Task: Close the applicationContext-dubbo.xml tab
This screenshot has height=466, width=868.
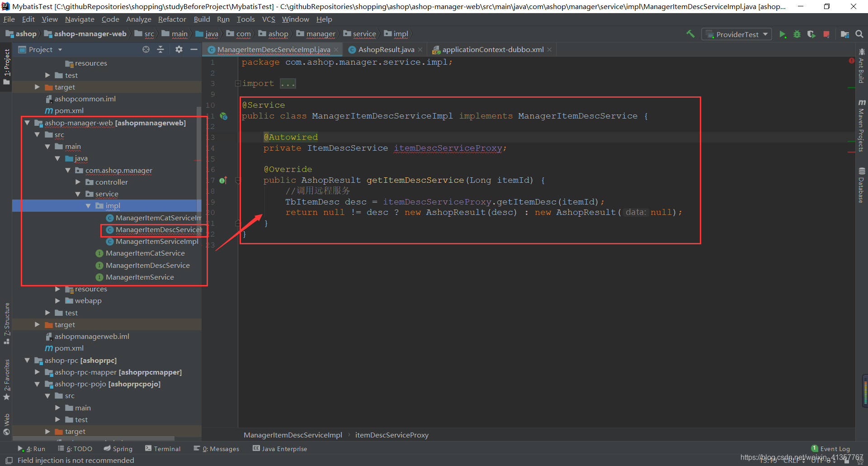Action: (x=549, y=50)
